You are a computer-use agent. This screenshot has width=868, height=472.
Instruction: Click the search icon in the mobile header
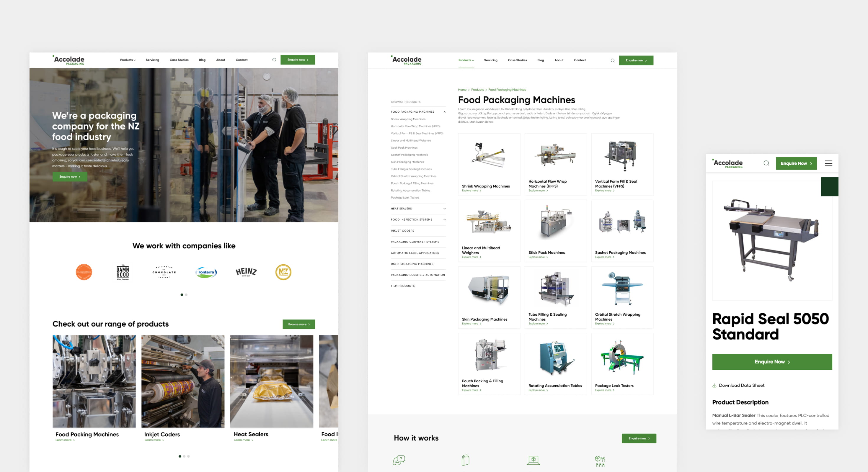coord(766,163)
